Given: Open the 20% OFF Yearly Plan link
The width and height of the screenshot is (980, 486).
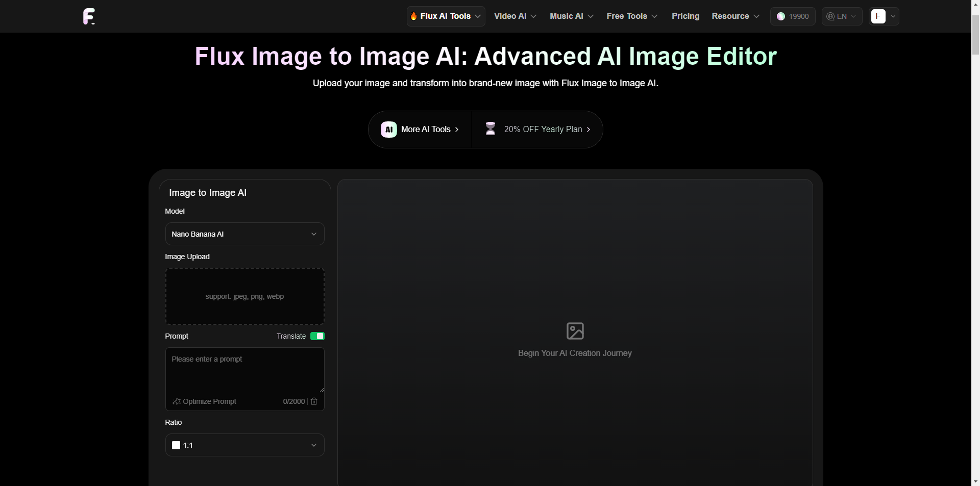Looking at the screenshot, I should point(543,130).
